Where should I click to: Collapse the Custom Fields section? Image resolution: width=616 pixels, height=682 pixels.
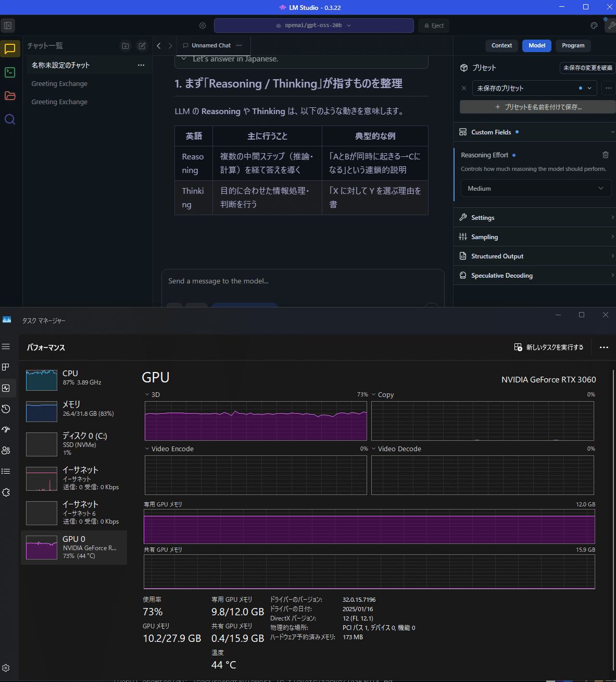point(535,132)
